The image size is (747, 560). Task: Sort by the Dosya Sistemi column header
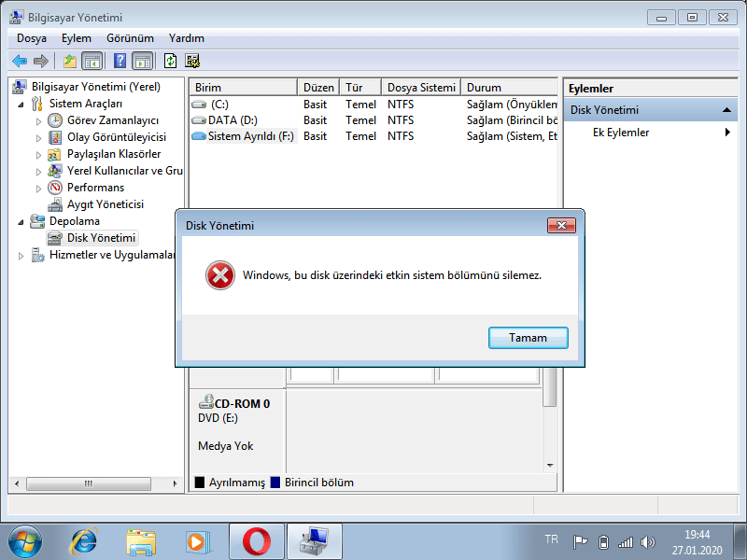pyautogui.click(x=421, y=88)
